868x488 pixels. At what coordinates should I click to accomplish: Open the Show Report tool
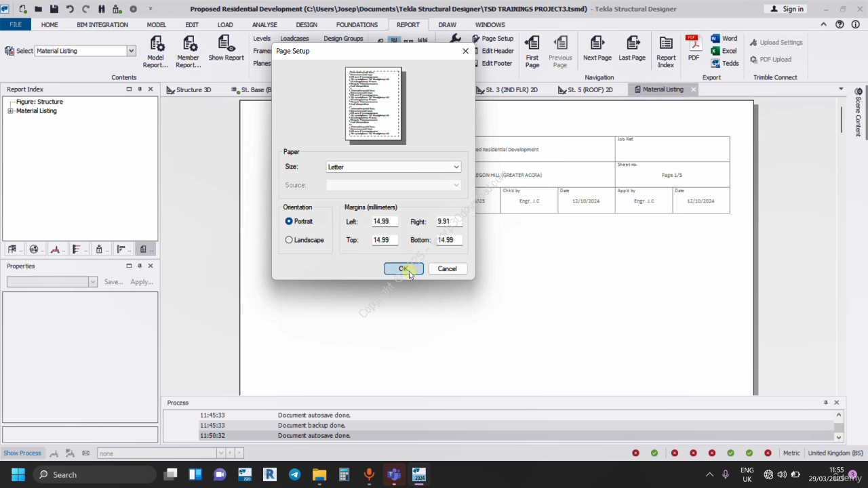click(x=226, y=49)
